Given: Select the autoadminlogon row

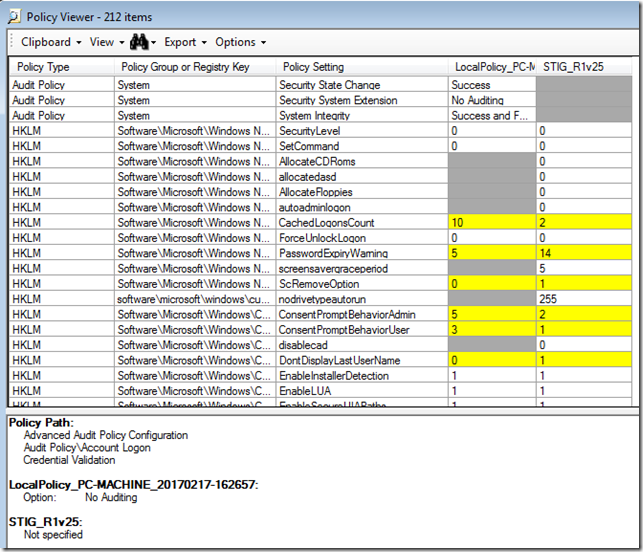Looking at the screenshot, I should tap(320, 208).
